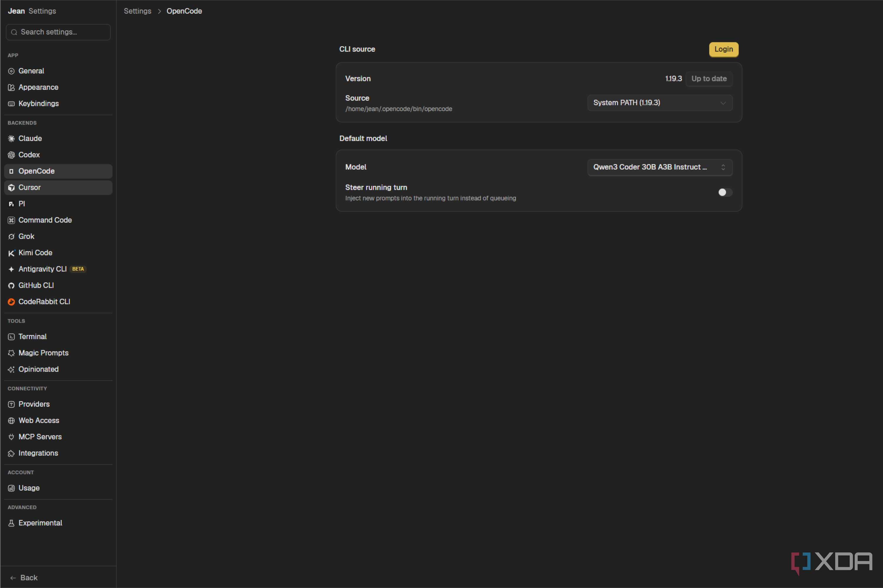
Task: Click the Command Code icon
Action: (x=11, y=220)
